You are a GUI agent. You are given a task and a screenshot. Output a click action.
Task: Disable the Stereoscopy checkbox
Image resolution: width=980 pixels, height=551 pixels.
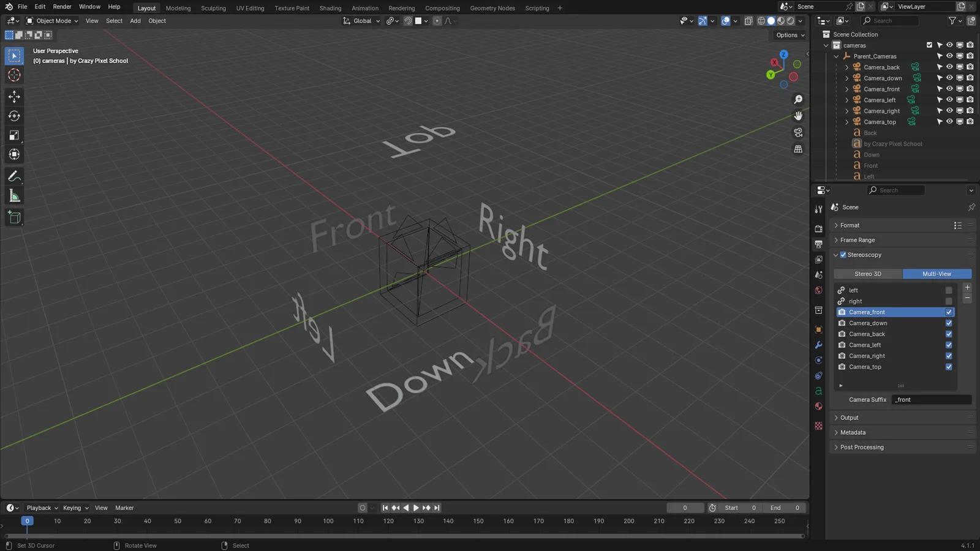843,255
